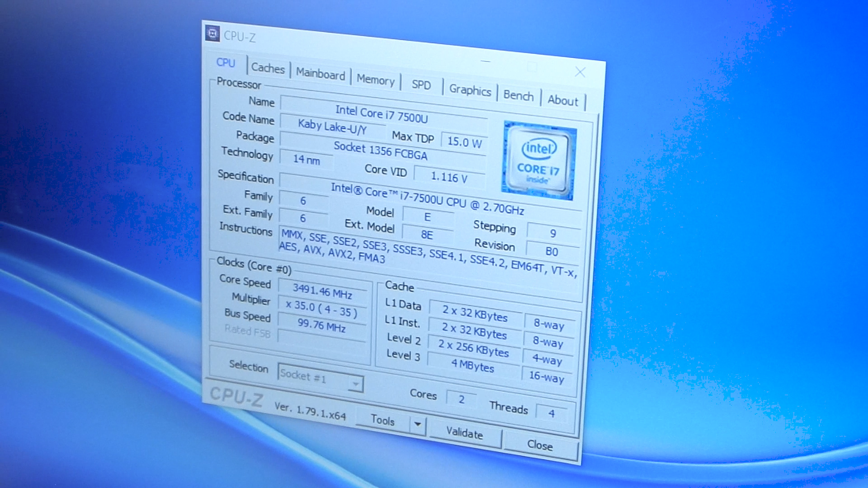
Task: Click the L1 Inst. value 2 x 32 KBytes
Action: pos(475,331)
